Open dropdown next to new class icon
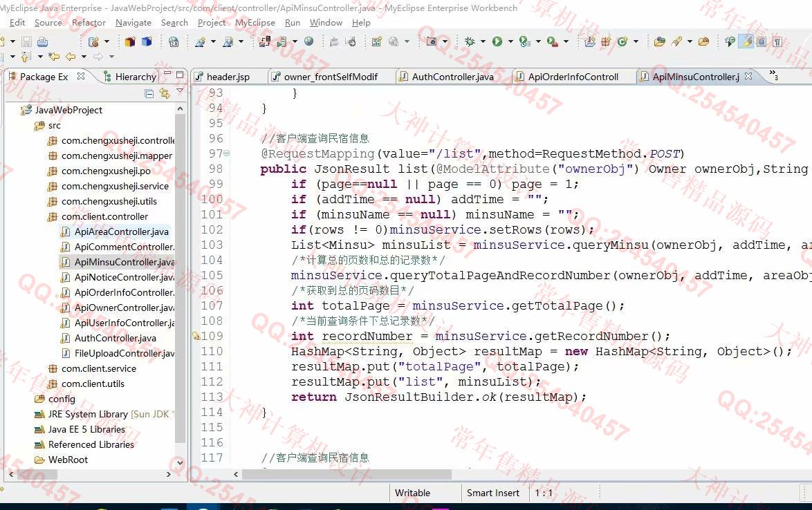Image resolution: width=812 pixels, height=510 pixels. coord(636,42)
